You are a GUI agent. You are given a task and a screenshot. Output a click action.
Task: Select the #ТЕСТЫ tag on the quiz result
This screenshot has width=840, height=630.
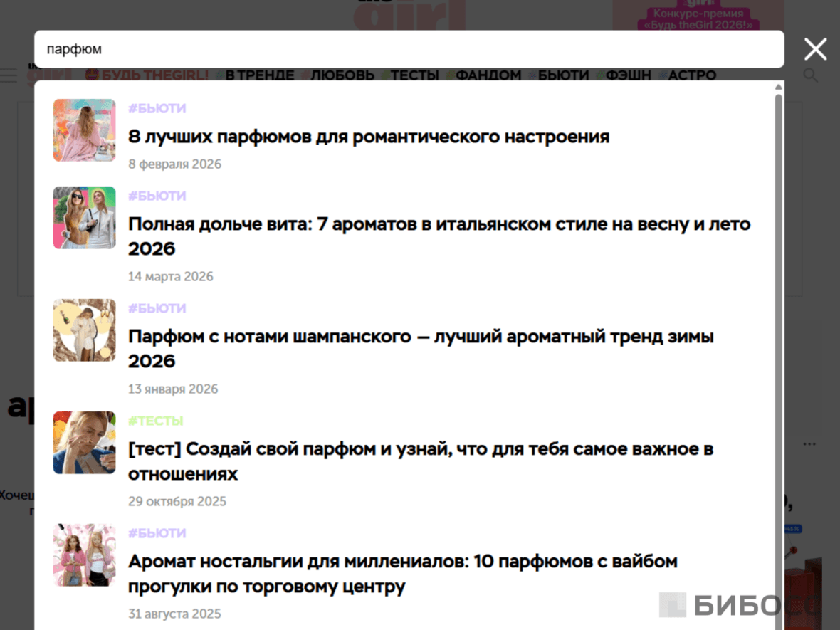pos(156,421)
